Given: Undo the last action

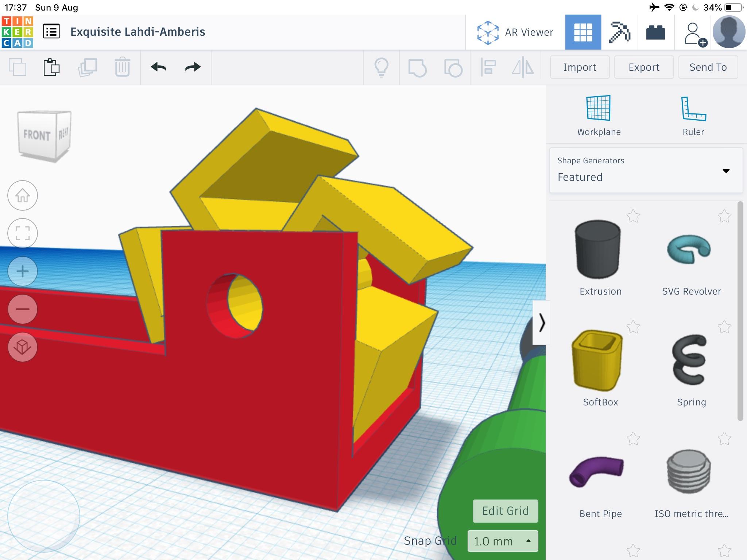Looking at the screenshot, I should pyautogui.click(x=158, y=67).
